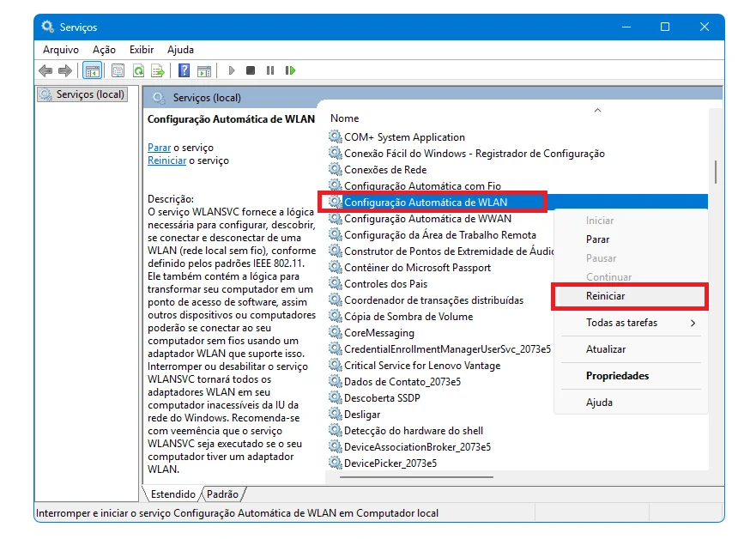Image resolution: width=756 pixels, height=539 pixels.
Task: Open the Ajuda menu
Action: point(180,50)
